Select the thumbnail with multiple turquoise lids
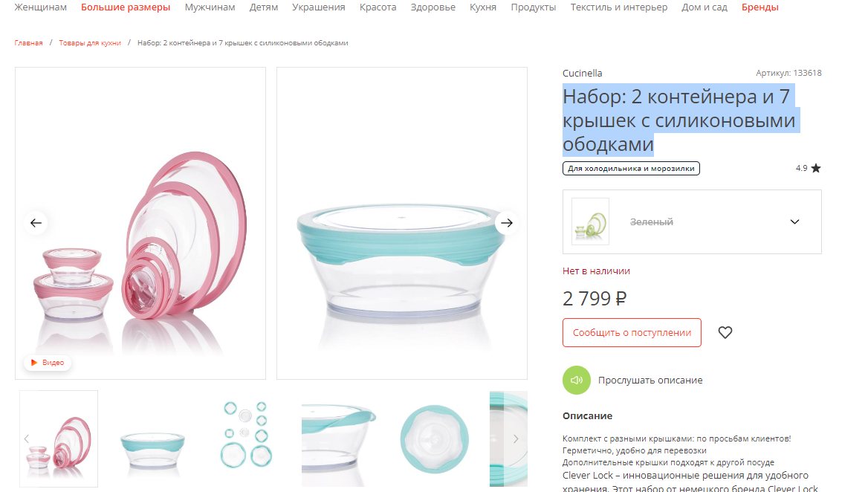 click(246, 435)
